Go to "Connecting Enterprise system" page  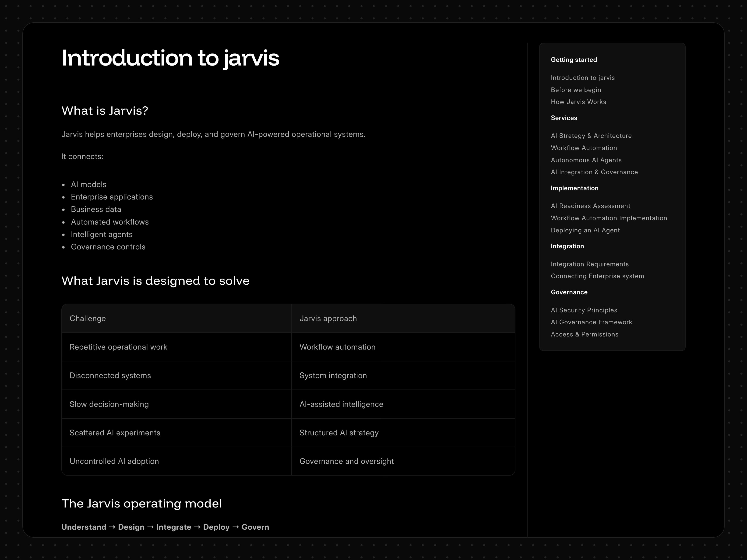click(597, 276)
